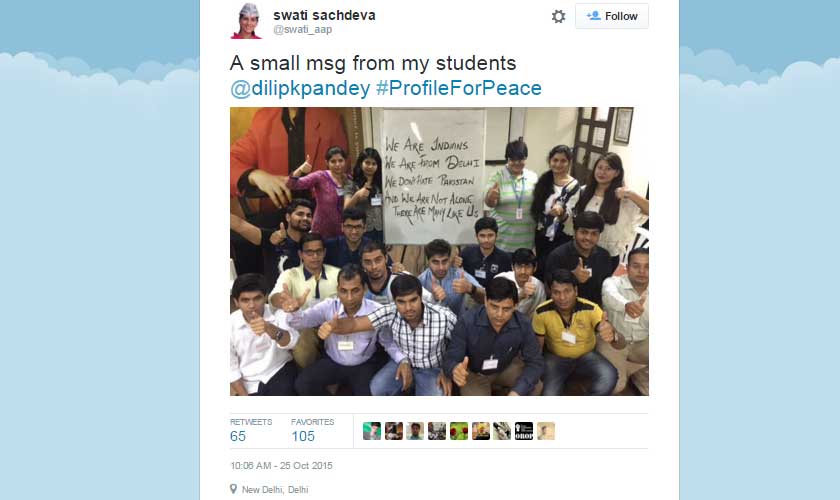
Task: Open swati sachdeva's profile picture
Action: click(246, 21)
